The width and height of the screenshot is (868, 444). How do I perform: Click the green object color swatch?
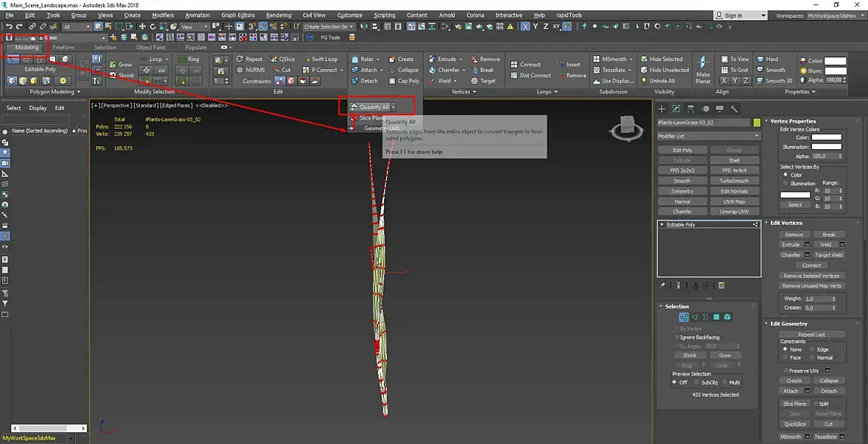point(757,123)
